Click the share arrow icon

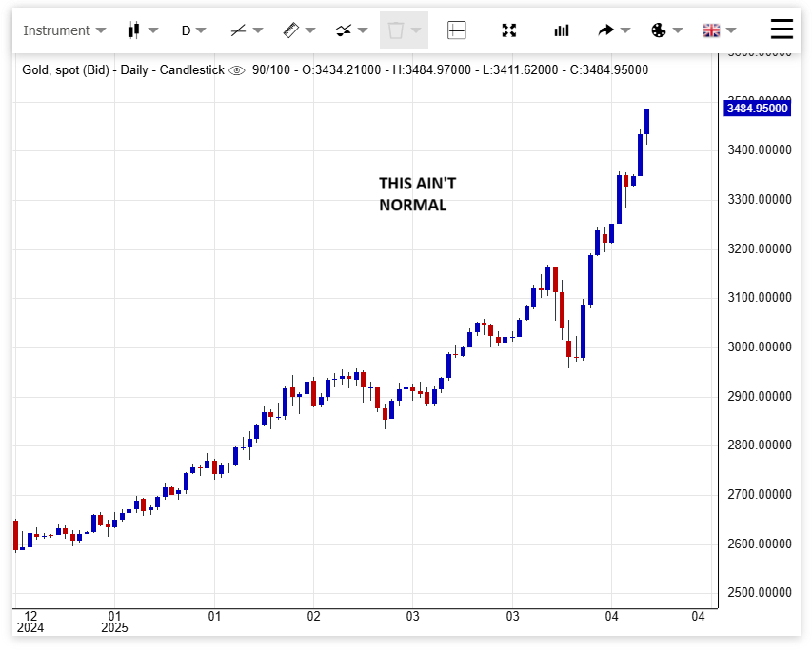point(605,30)
